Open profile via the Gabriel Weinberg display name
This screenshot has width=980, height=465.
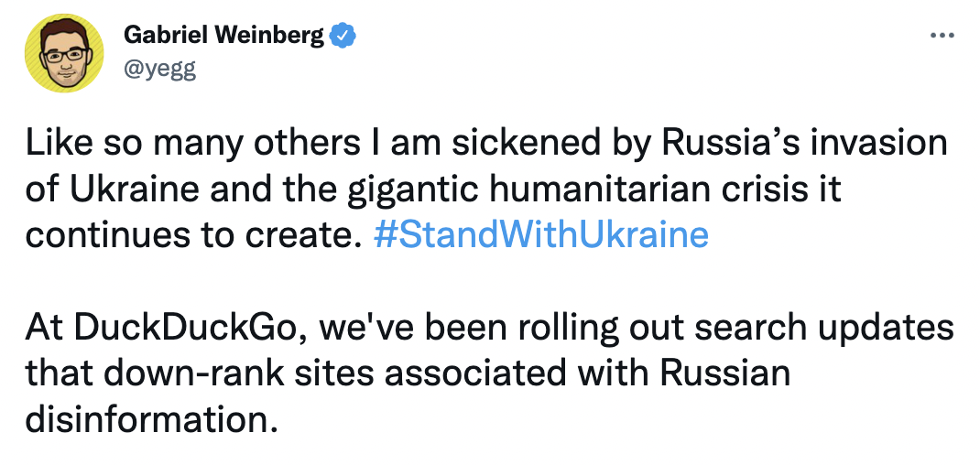coord(224,36)
